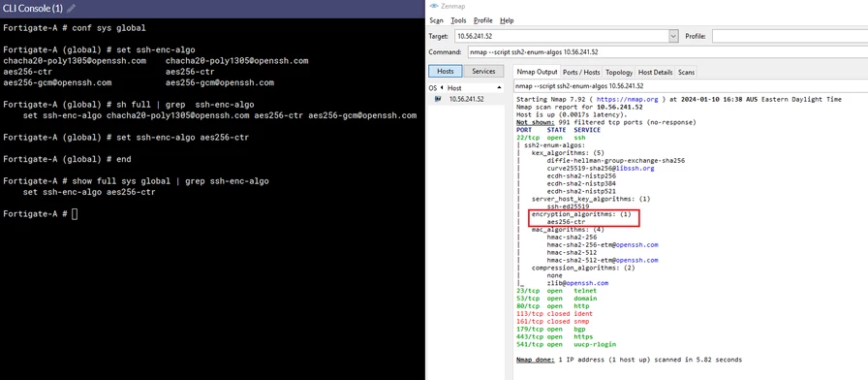Click the '443/tcp open https' port line

pos(554,336)
